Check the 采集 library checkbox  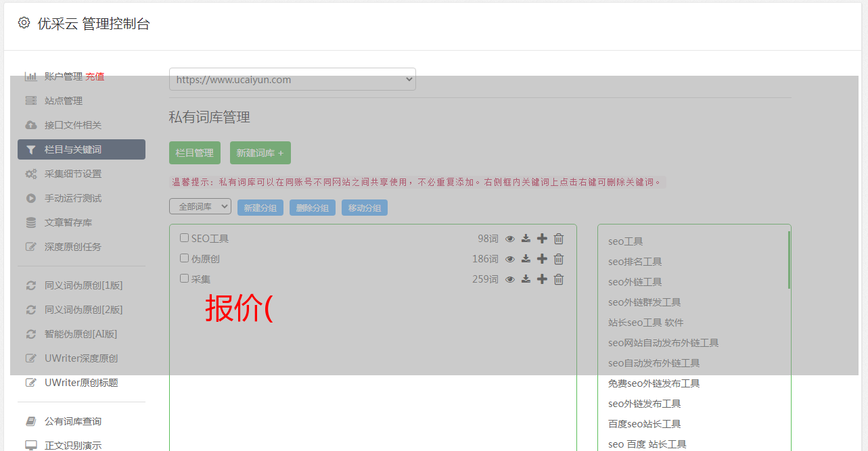(184, 279)
